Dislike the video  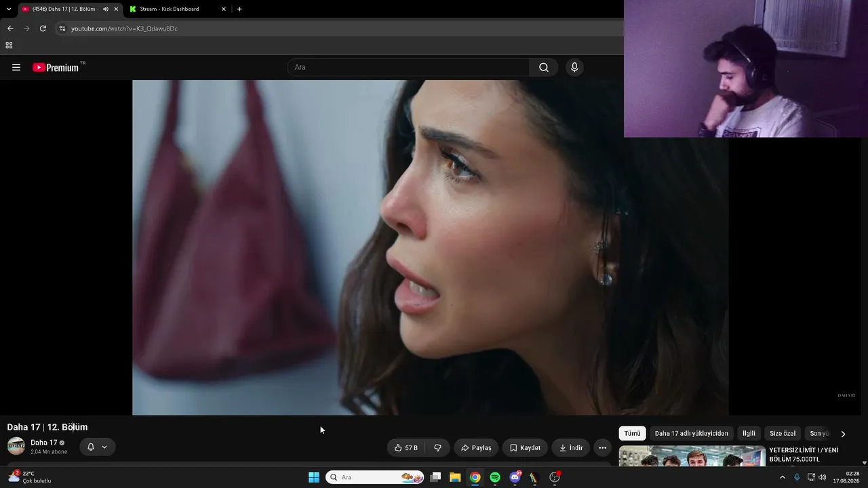pyautogui.click(x=437, y=447)
